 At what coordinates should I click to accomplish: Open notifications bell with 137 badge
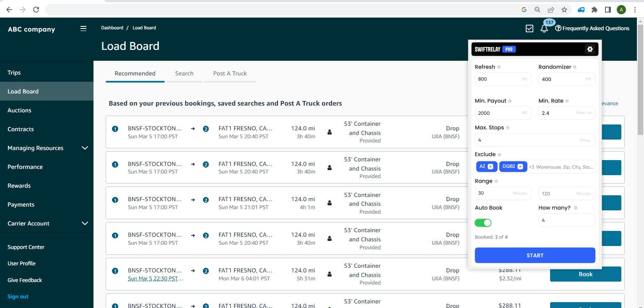pos(544,28)
